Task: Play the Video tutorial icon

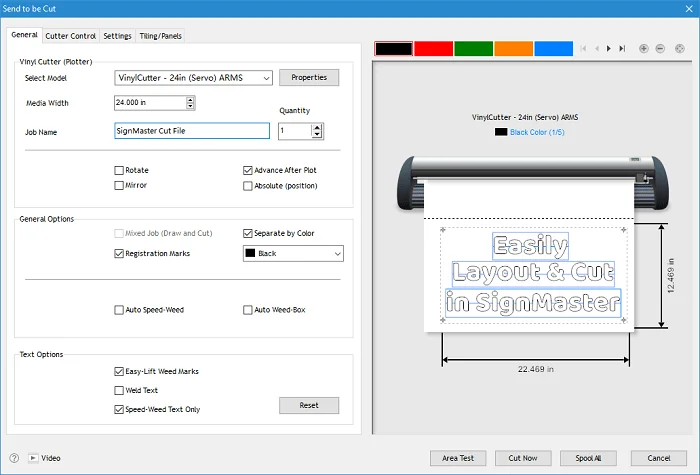Action: (x=33, y=458)
